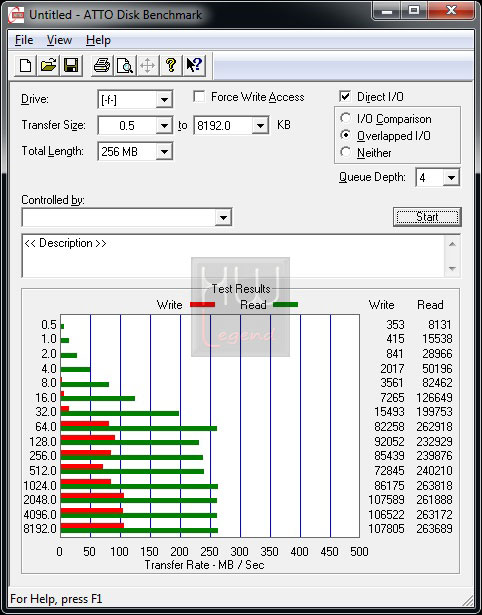
Task: Click the read value 262918
Action: pyautogui.click(x=434, y=427)
